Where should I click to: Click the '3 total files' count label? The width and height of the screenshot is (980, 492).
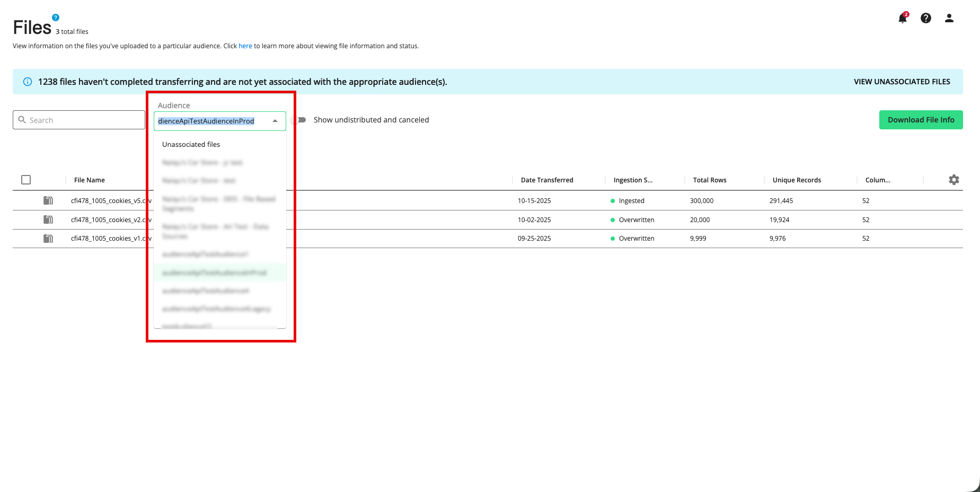point(72,32)
